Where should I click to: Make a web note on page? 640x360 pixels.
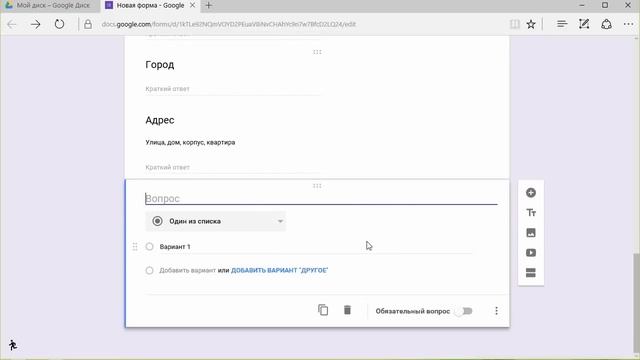point(584,24)
